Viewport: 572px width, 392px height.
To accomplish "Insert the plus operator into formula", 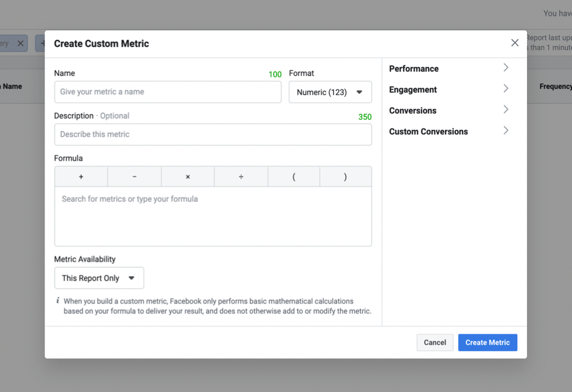I will pos(81,177).
